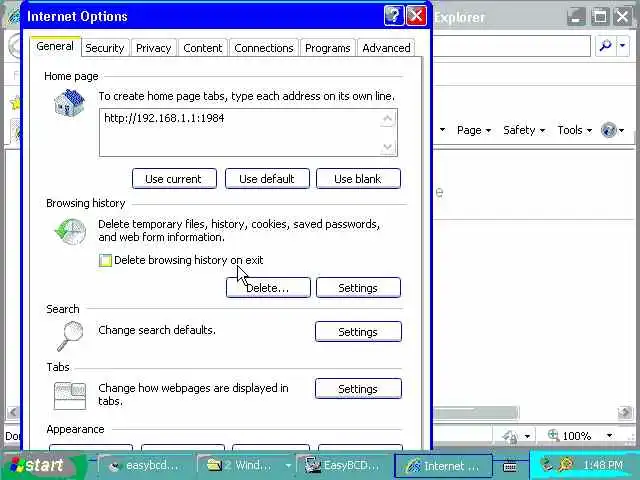Viewport: 640px width, 480px height.
Task: Click the Use current button
Action: (x=174, y=179)
